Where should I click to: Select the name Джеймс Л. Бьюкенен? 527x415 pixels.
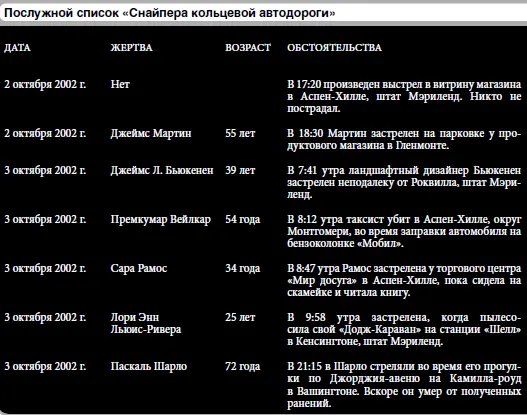click(x=162, y=170)
